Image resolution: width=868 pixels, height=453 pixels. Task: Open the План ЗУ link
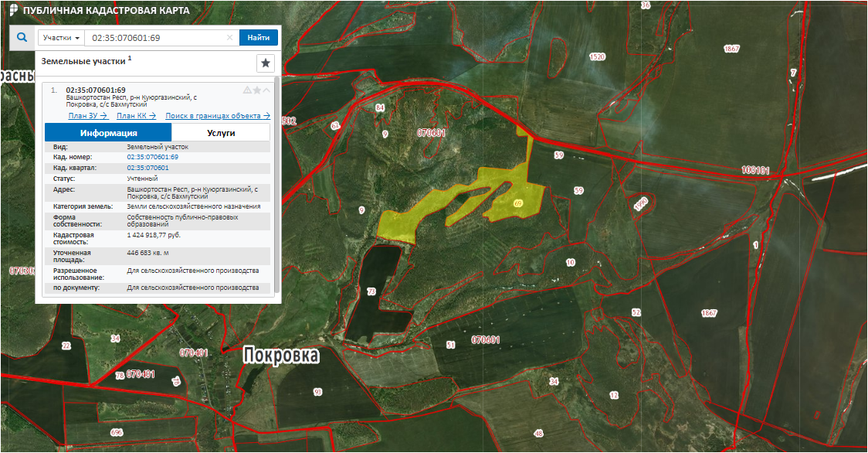point(87,116)
